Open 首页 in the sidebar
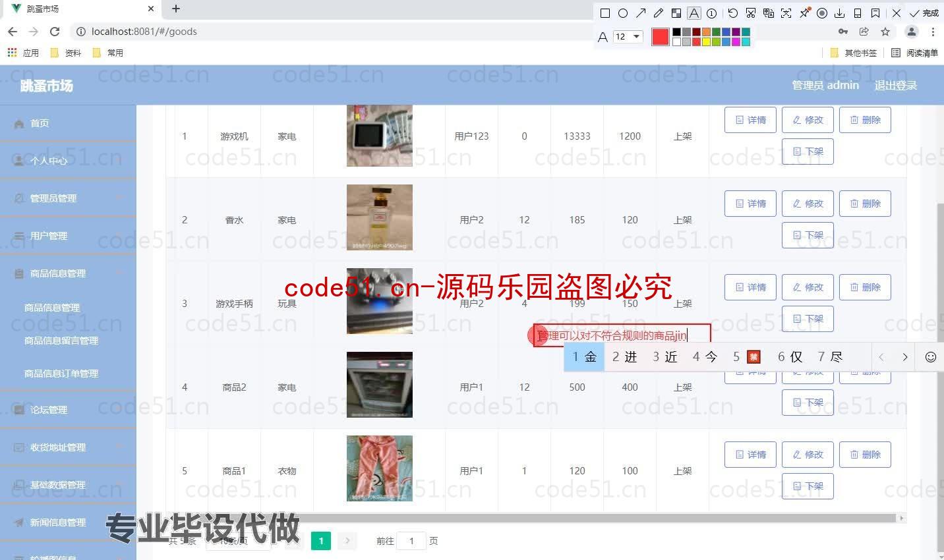The image size is (944, 560). [x=68, y=123]
